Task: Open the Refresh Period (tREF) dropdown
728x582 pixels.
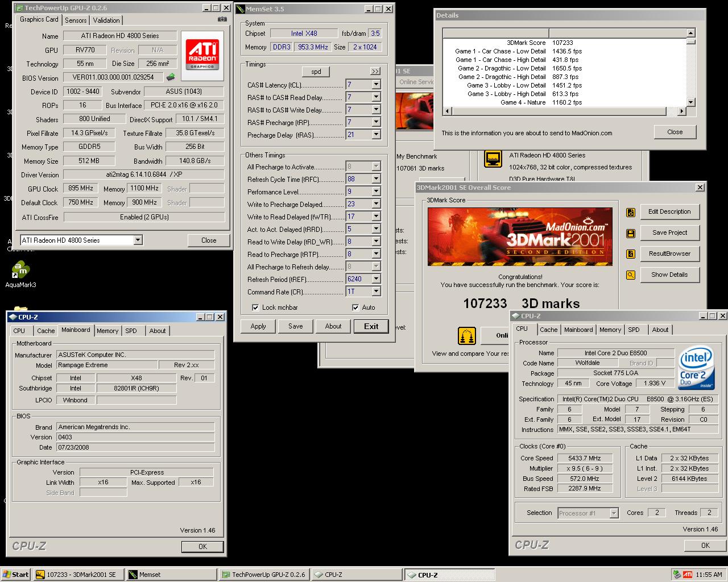Action: coord(376,279)
